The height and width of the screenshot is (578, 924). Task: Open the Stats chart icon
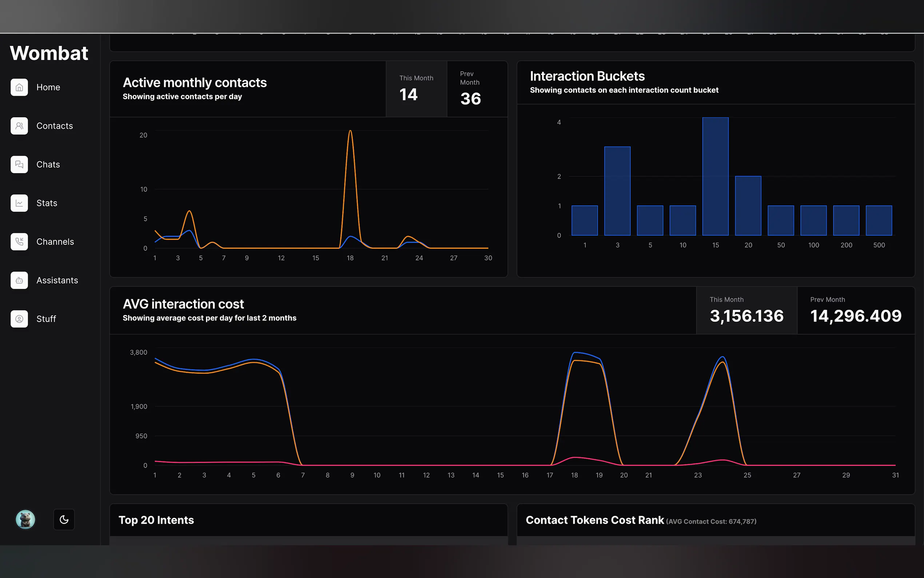click(x=19, y=203)
